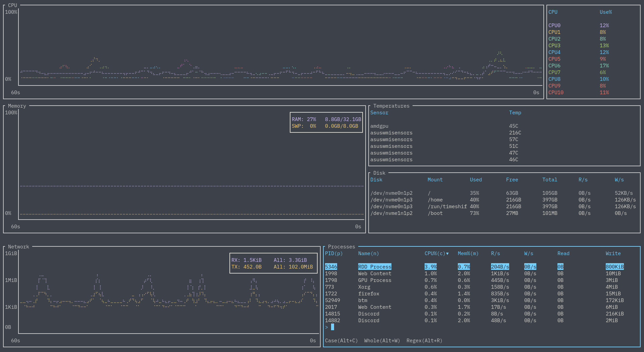Sort processes by Mem%(m) column

(x=468, y=253)
